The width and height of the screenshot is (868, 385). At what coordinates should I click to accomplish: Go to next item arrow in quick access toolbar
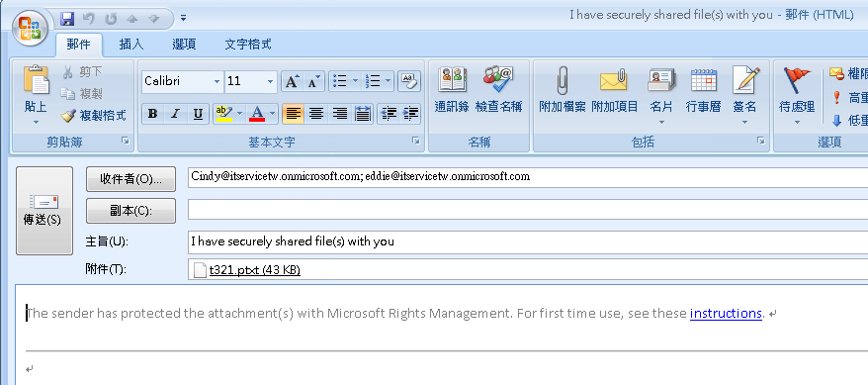click(153, 19)
